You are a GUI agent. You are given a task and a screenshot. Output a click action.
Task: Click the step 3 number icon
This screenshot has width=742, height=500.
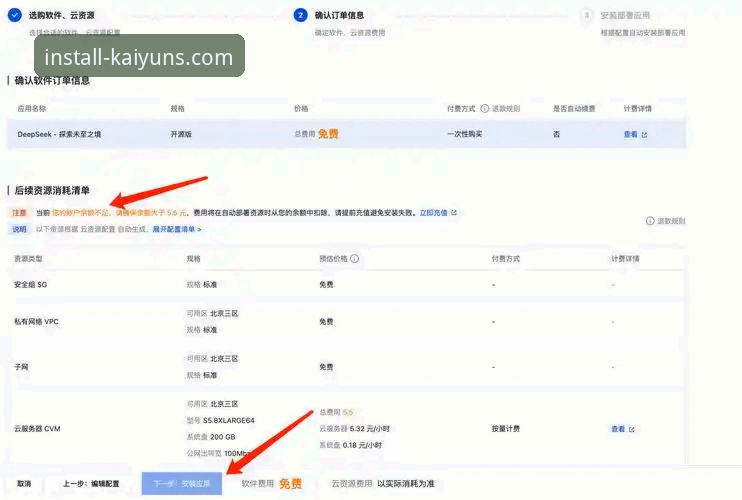click(586, 15)
